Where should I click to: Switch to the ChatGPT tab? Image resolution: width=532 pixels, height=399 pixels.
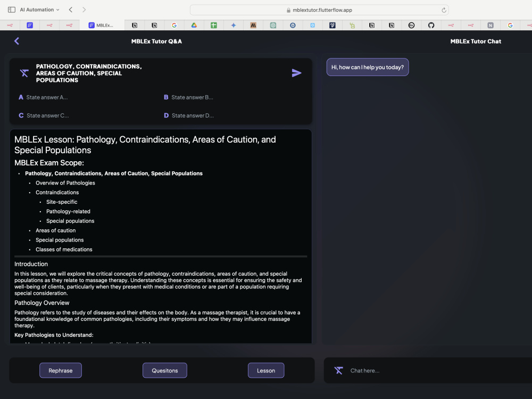click(273, 25)
